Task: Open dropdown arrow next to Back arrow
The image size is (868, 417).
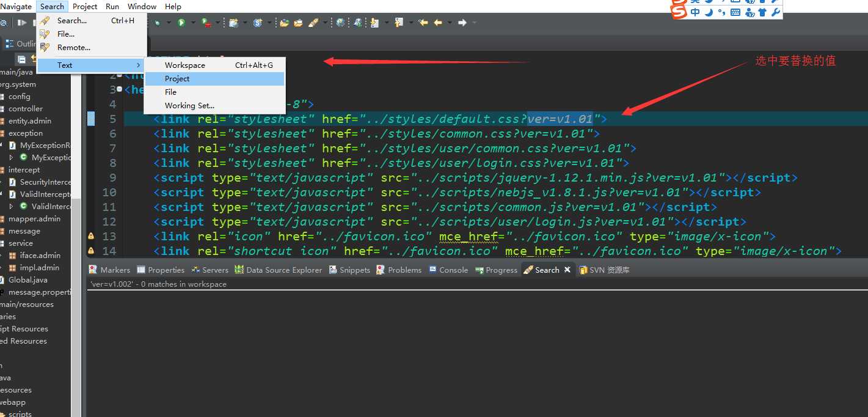Action: click(x=450, y=23)
